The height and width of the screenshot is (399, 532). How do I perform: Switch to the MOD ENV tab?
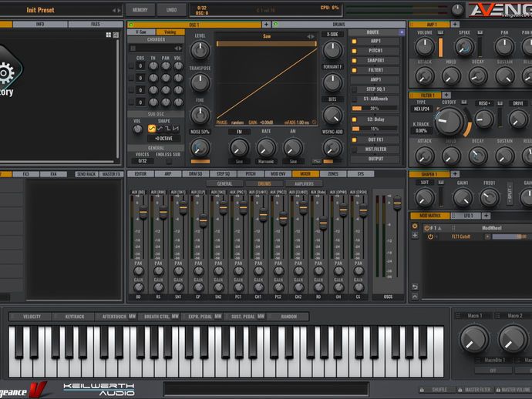click(x=278, y=174)
